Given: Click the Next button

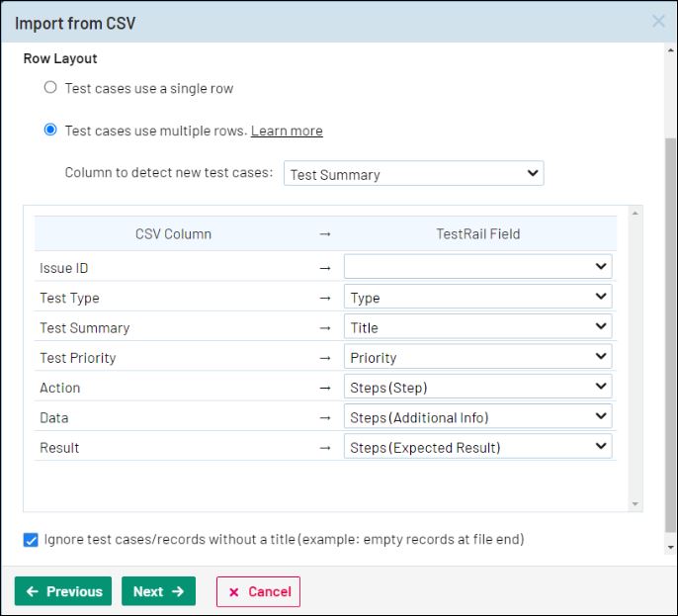Looking at the screenshot, I should point(158,591).
